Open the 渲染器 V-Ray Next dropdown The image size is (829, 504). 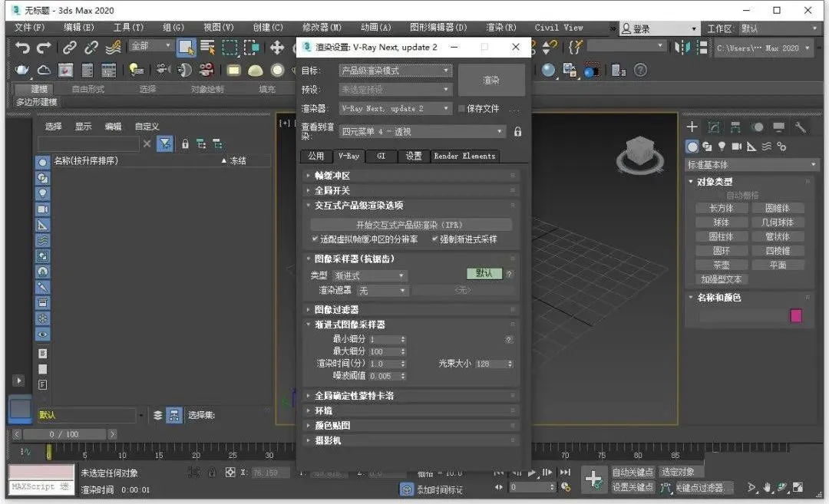click(396, 109)
